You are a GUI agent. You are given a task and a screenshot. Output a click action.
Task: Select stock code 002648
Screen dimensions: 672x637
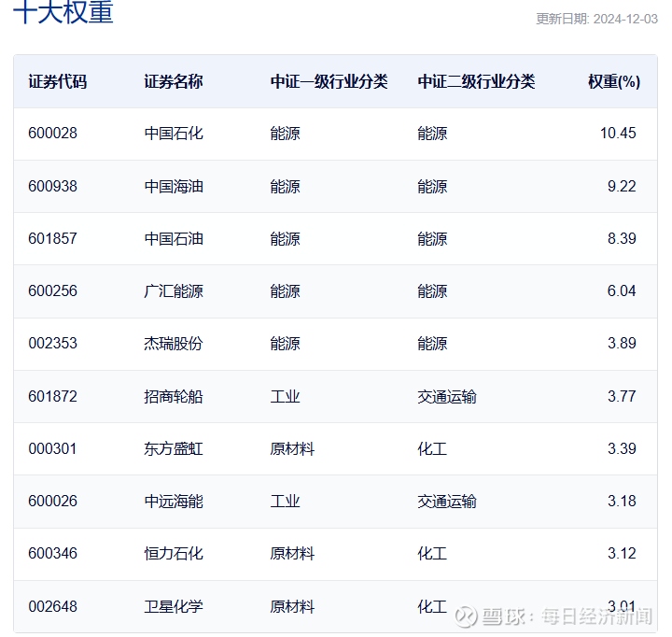click(x=52, y=606)
